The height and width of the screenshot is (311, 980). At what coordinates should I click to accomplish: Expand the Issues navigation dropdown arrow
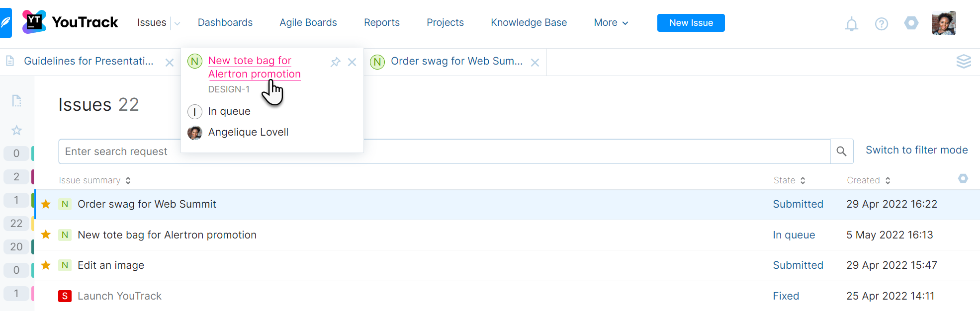coord(177,23)
